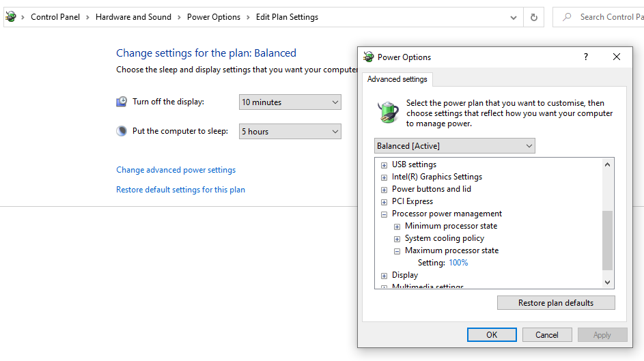The width and height of the screenshot is (644, 361).
Task: Expand the Power buttons and lid node
Action: coord(384,190)
